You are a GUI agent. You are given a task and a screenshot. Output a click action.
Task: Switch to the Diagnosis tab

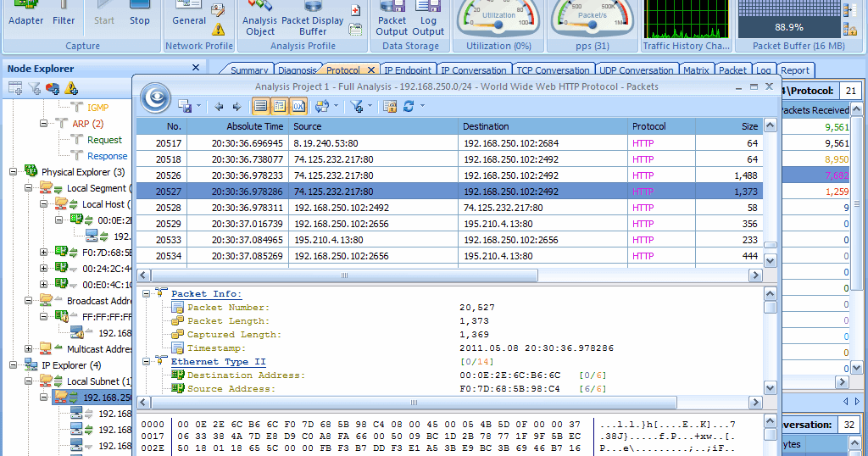tap(298, 70)
